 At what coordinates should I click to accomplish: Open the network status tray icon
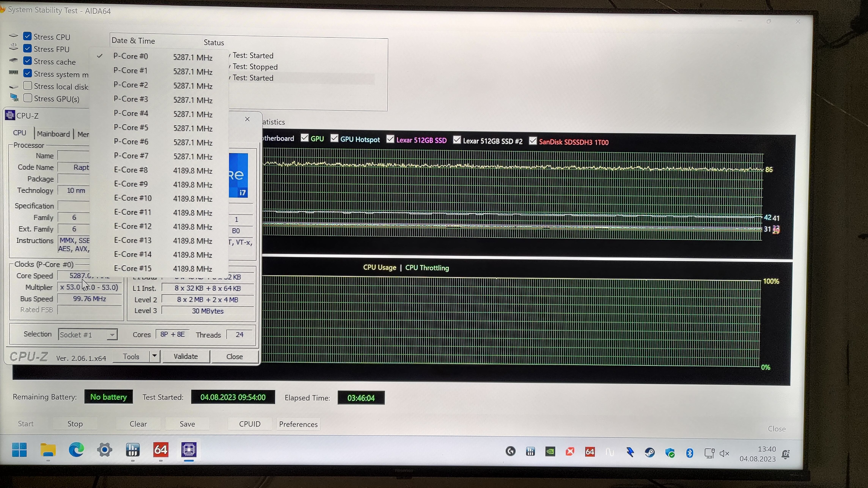(x=709, y=453)
